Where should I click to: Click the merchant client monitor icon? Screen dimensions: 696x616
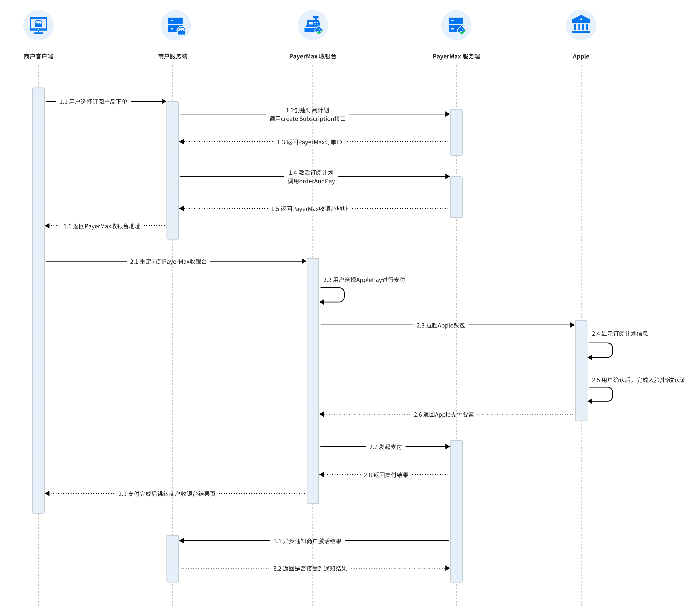[x=38, y=25]
